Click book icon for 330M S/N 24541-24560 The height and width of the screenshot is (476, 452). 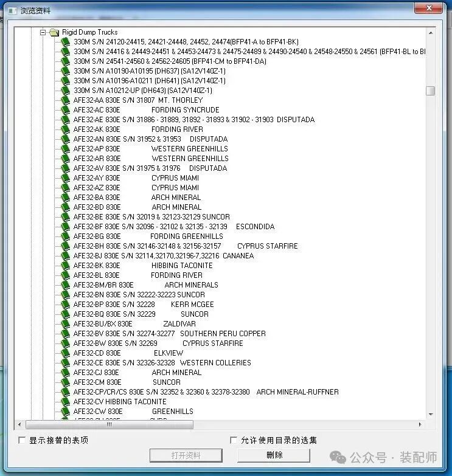pos(65,61)
